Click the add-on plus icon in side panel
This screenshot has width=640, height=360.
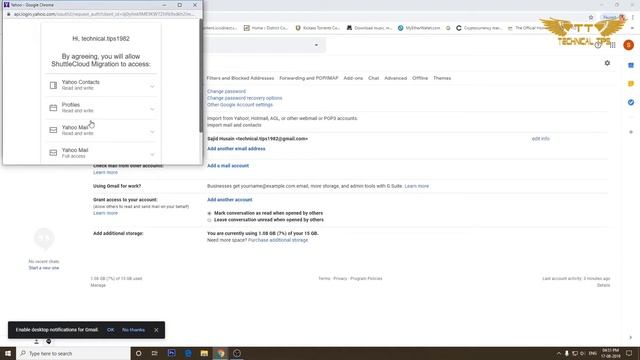tap(631, 132)
